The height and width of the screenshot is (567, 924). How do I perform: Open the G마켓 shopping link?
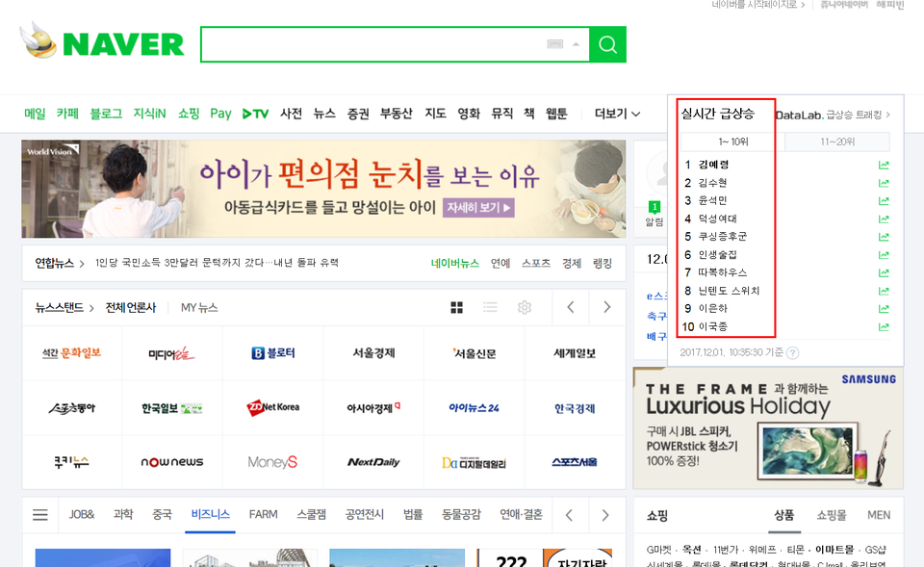click(658, 550)
